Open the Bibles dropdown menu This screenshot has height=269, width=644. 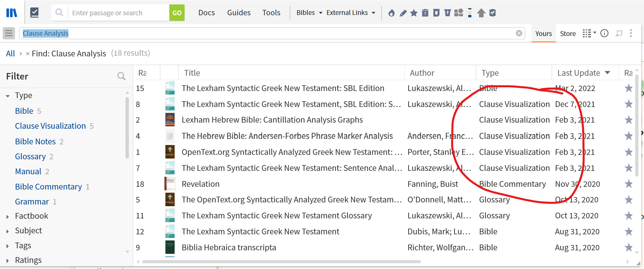click(309, 13)
